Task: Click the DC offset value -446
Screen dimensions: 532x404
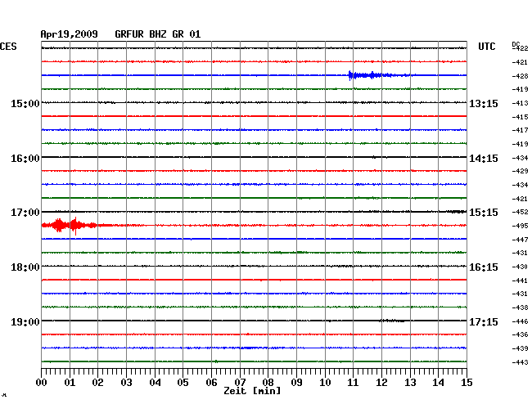Action: 520,321
